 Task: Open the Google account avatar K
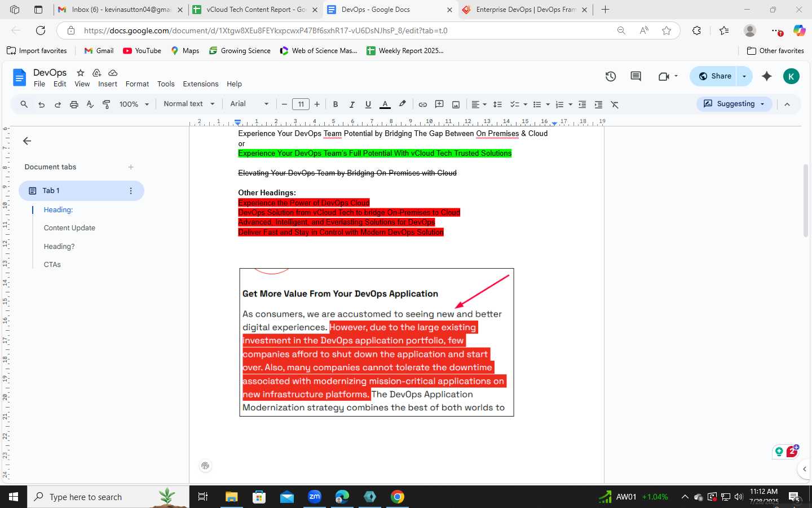point(791,76)
